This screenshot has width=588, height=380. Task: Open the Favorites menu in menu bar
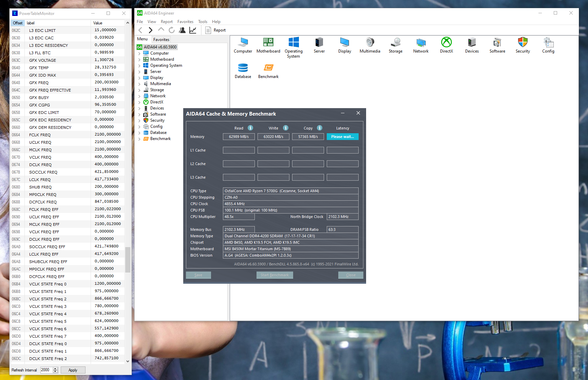pyautogui.click(x=185, y=22)
